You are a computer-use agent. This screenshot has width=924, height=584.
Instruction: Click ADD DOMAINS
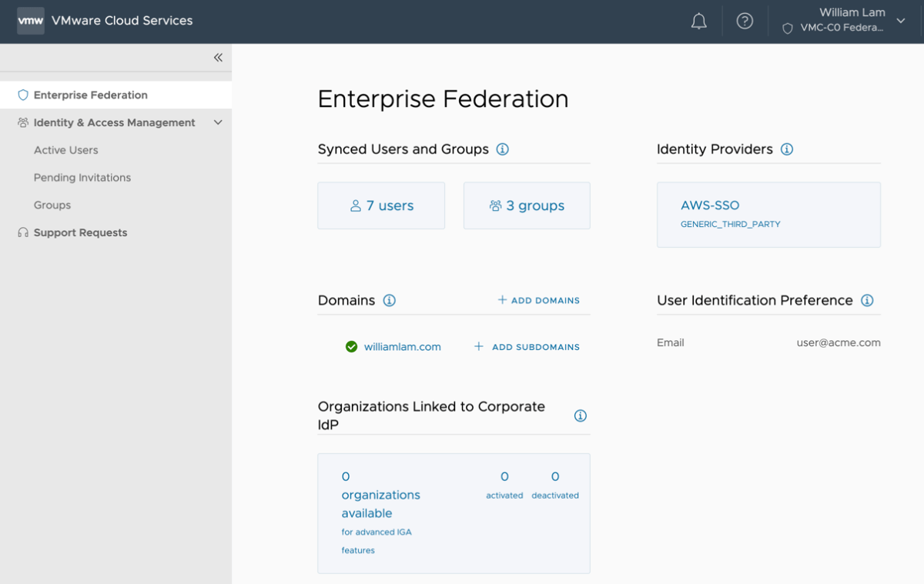[x=538, y=300]
